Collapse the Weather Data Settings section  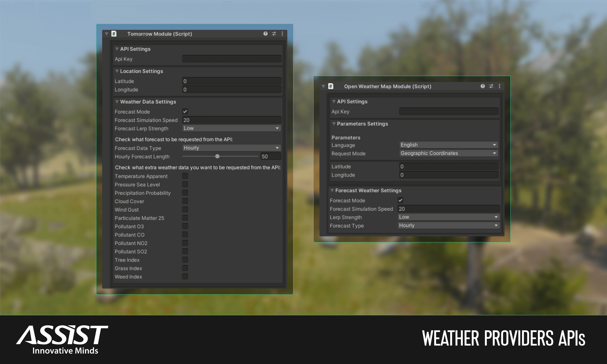pos(117,102)
